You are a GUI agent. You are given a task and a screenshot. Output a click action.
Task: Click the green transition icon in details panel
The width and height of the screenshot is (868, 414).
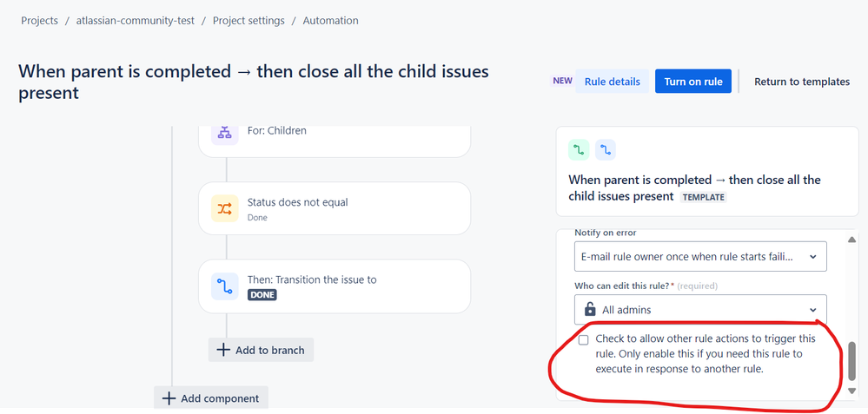(x=579, y=150)
